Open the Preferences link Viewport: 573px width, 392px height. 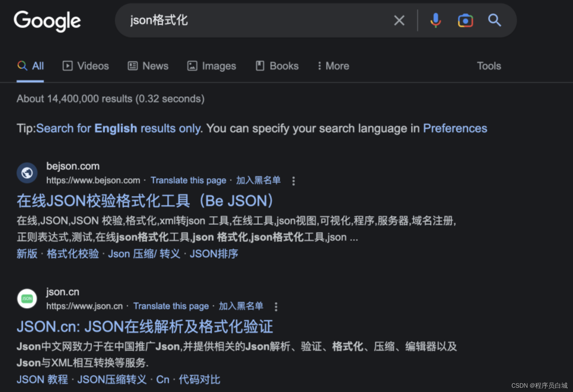click(455, 128)
